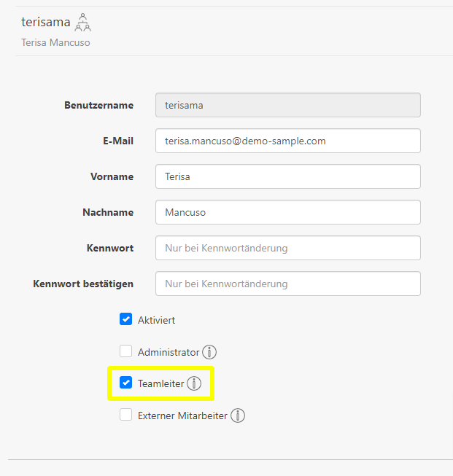Click the disabled Benutzername field
This screenshot has height=476, width=453.
287,105
